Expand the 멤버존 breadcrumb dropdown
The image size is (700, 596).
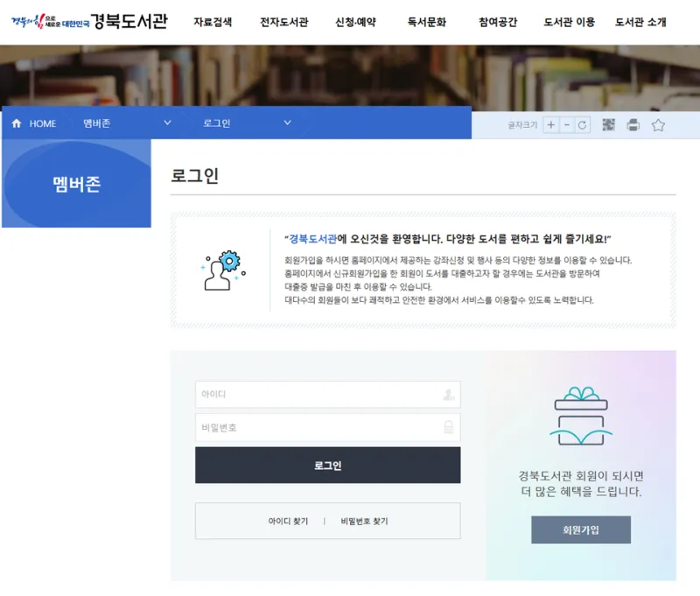point(167,123)
